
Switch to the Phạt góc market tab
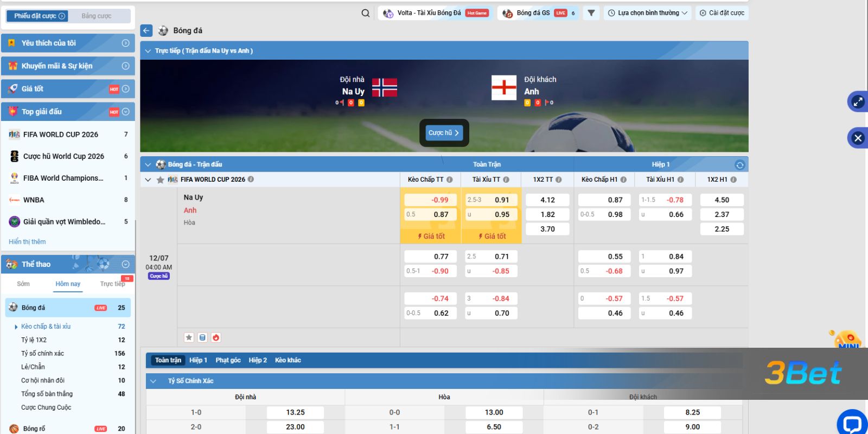(x=228, y=360)
